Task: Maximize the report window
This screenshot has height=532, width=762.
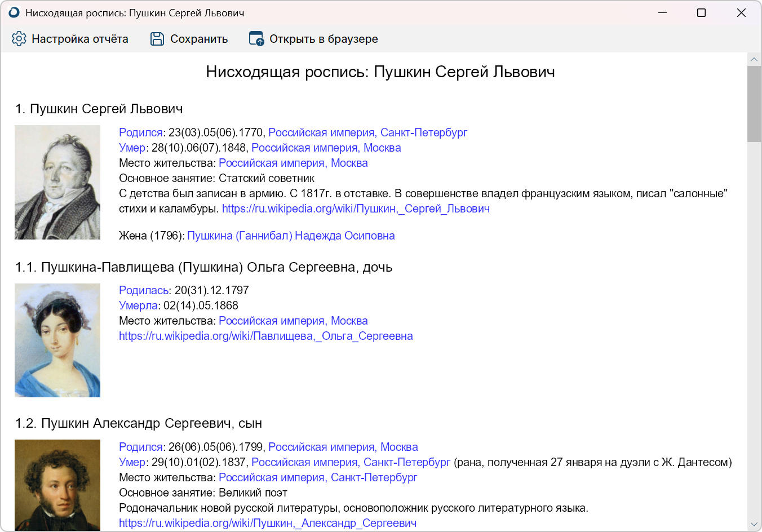Action: coord(701,12)
